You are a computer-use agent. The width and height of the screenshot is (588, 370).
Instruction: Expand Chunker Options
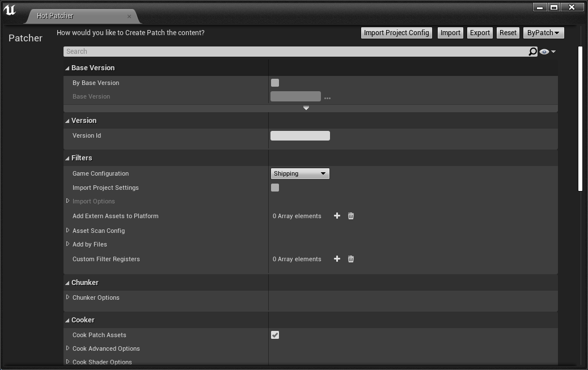[68, 297]
